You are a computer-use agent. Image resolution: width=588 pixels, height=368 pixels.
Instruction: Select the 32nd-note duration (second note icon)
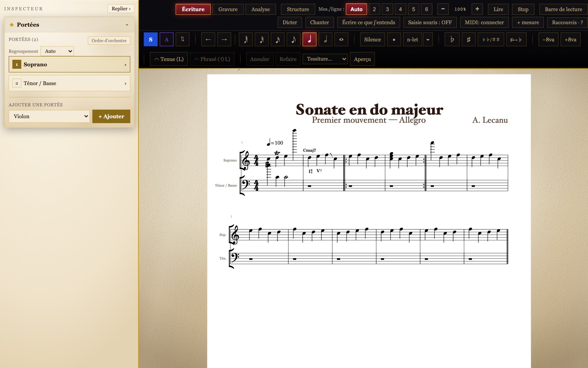click(x=262, y=39)
